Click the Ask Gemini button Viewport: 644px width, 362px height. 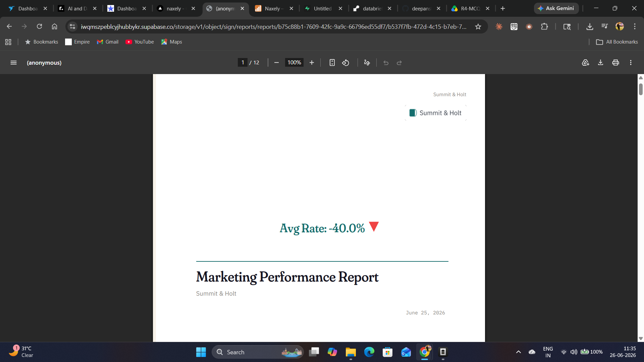(x=556, y=8)
